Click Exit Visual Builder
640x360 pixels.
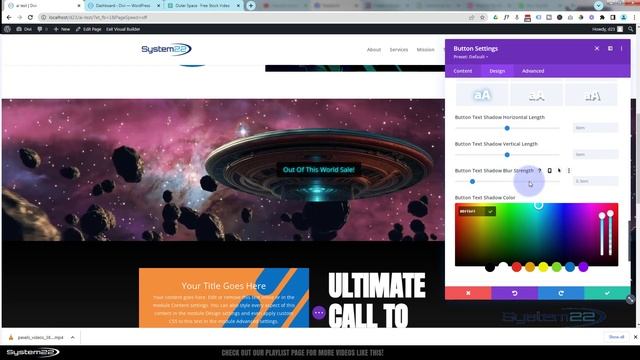123,29
